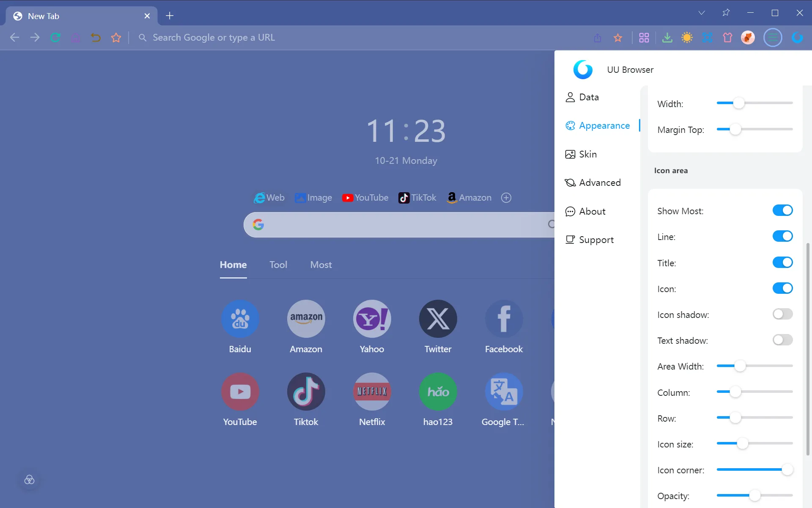
Task: Open the Facebook shortcut icon
Action: (x=504, y=318)
